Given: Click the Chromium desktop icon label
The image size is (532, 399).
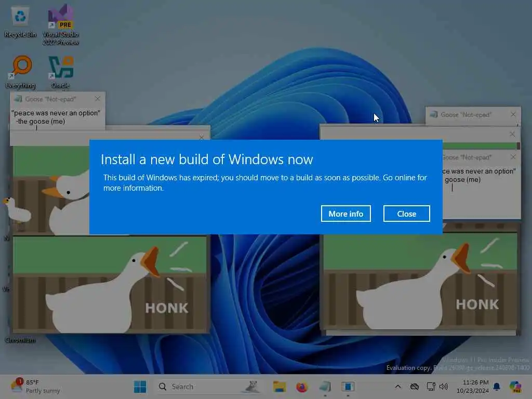Looking at the screenshot, I should pos(20,340).
